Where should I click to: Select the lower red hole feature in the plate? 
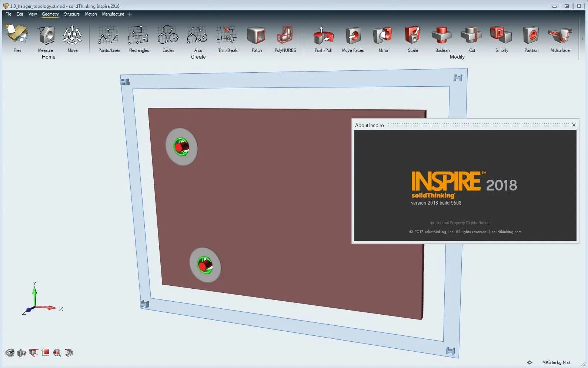pyautogui.click(x=205, y=265)
